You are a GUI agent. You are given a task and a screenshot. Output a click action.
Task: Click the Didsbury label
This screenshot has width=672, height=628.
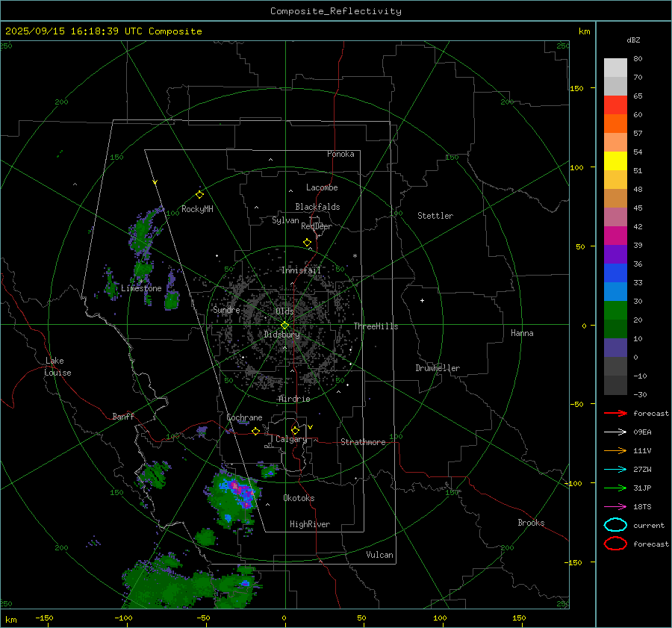pyautogui.click(x=281, y=335)
